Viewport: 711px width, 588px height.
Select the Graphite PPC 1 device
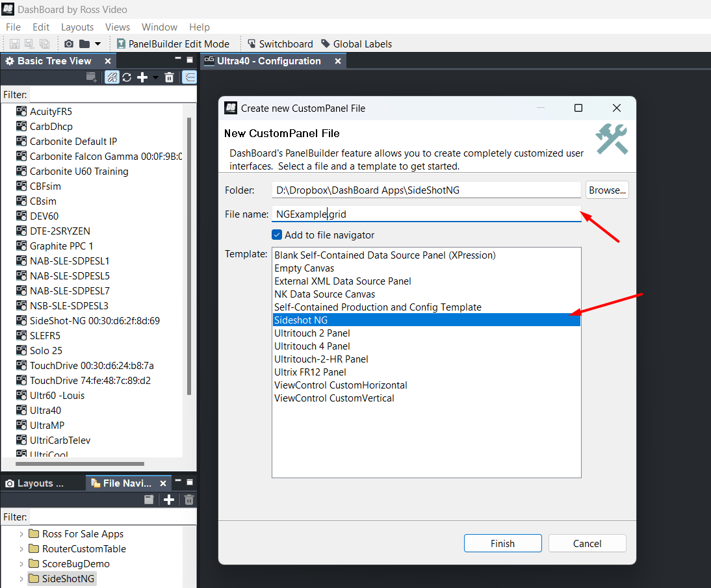click(x=61, y=246)
